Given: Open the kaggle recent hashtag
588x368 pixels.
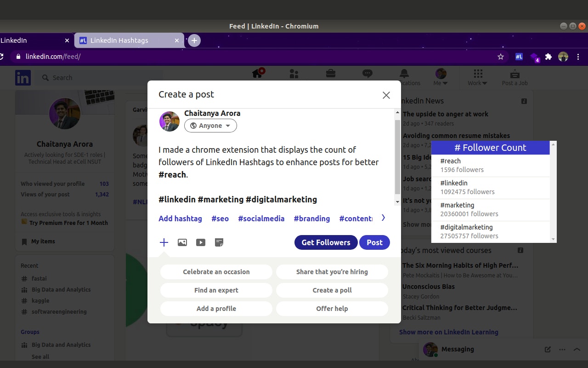Looking at the screenshot, I should 40,300.
